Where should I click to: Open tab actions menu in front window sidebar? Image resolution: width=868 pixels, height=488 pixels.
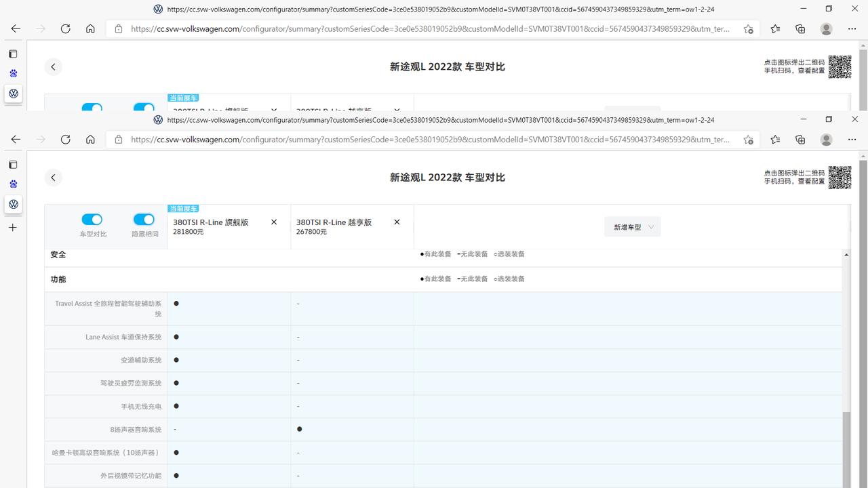[13, 165]
